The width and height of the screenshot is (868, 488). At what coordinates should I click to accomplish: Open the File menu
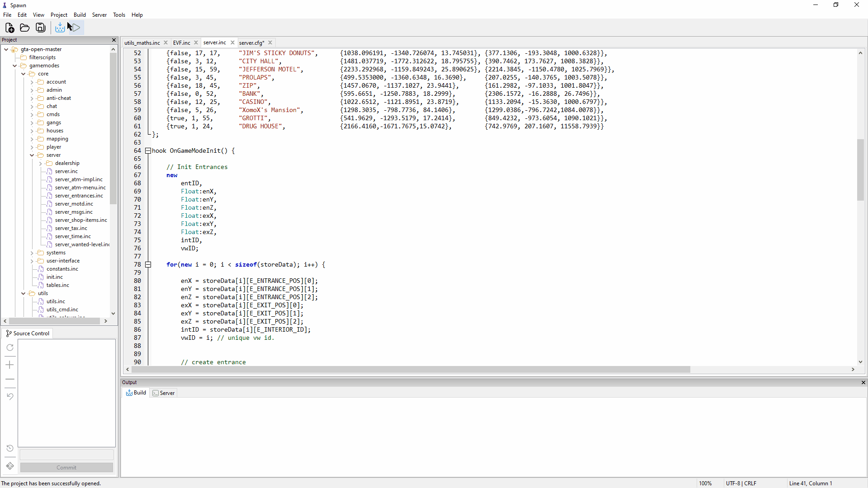point(7,15)
